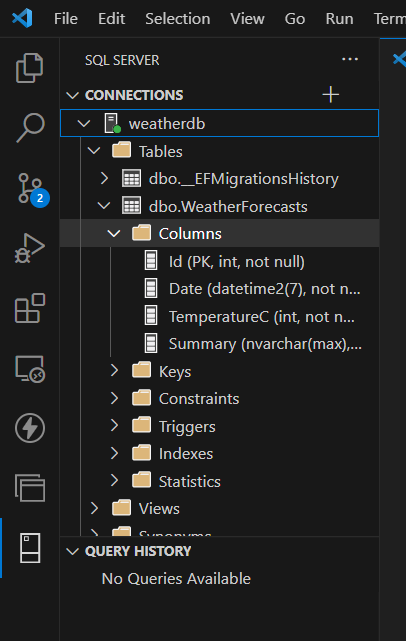The width and height of the screenshot is (406, 641).
Task: Expand the Keys folder
Action: (x=114, y=371)
